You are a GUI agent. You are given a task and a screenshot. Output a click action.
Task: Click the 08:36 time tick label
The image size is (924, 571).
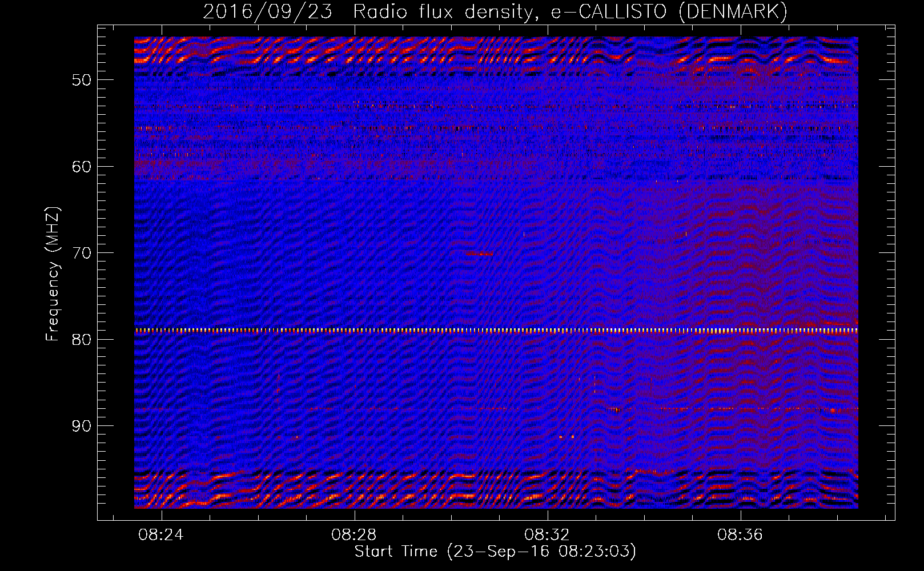[x=740, y=535]
